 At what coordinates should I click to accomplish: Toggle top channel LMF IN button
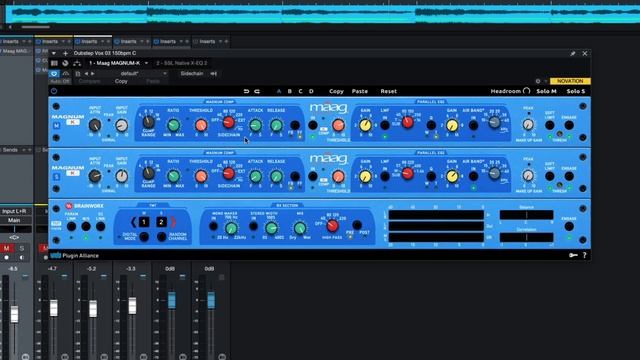point(385,125)
